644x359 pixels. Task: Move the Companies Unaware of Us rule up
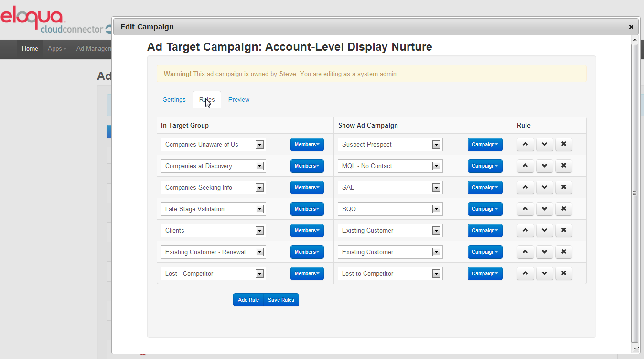(525, 144)
